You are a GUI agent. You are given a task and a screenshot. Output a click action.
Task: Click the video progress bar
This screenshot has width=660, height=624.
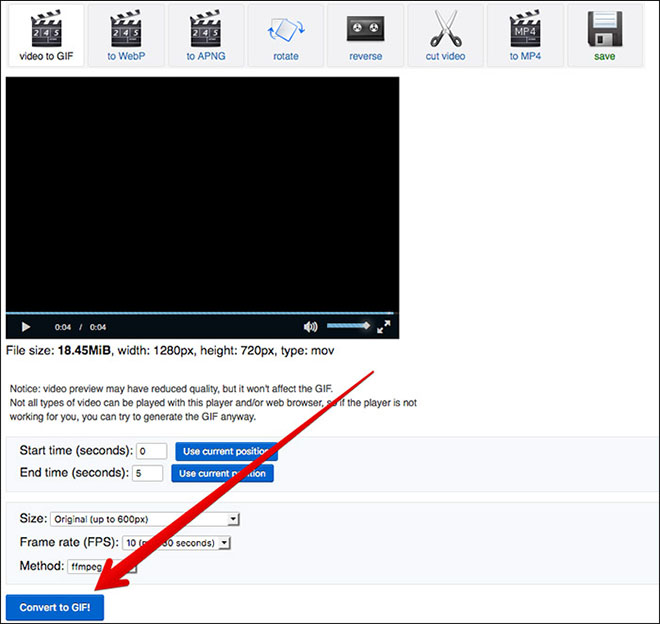pyautogui.click(x=200, y=313)
